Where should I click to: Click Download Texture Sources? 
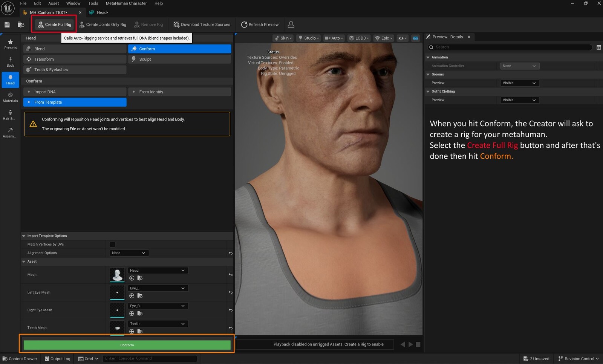[202, 24]
